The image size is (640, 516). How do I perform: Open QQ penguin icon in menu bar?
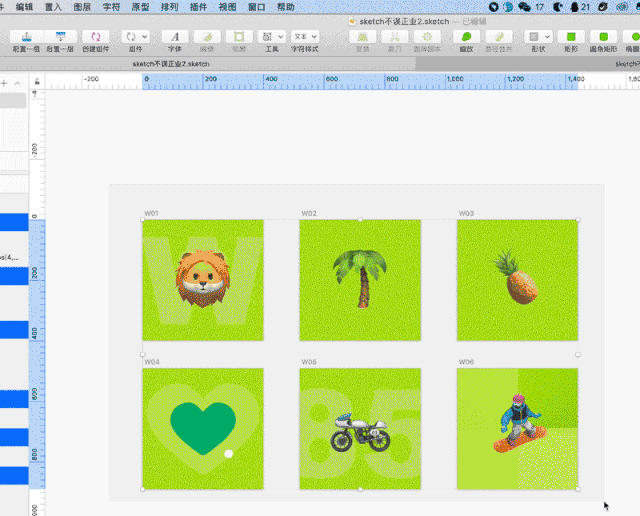point(574,7)
